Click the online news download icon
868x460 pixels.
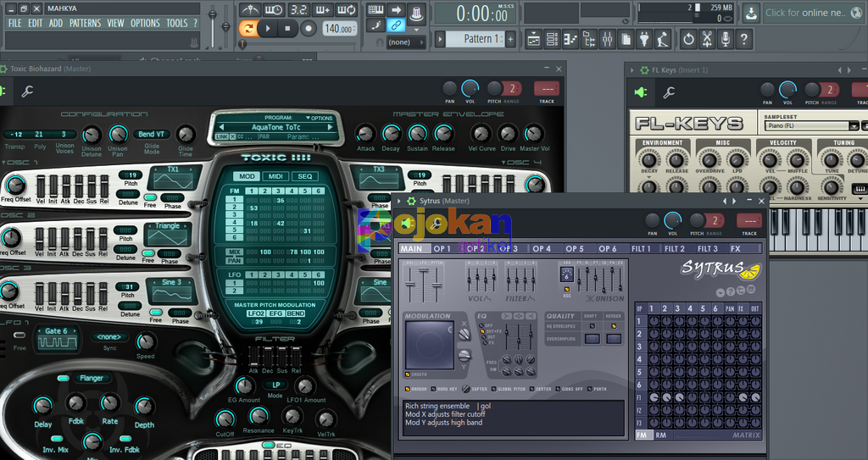pos(751,13)
